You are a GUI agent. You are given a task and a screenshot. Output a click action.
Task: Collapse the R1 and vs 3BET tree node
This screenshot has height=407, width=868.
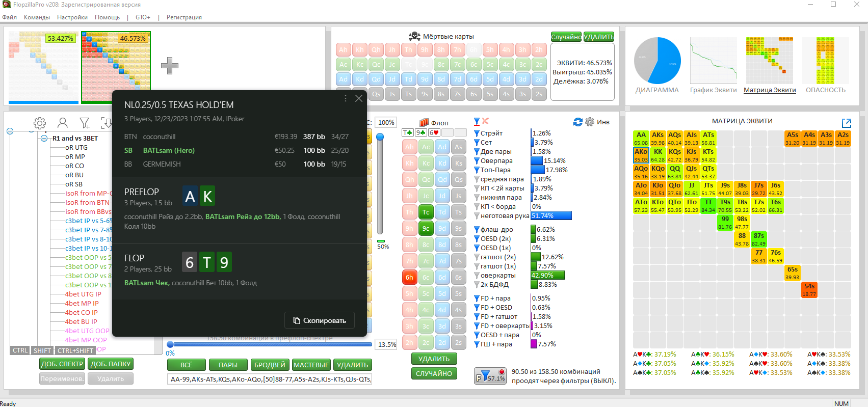44,138
